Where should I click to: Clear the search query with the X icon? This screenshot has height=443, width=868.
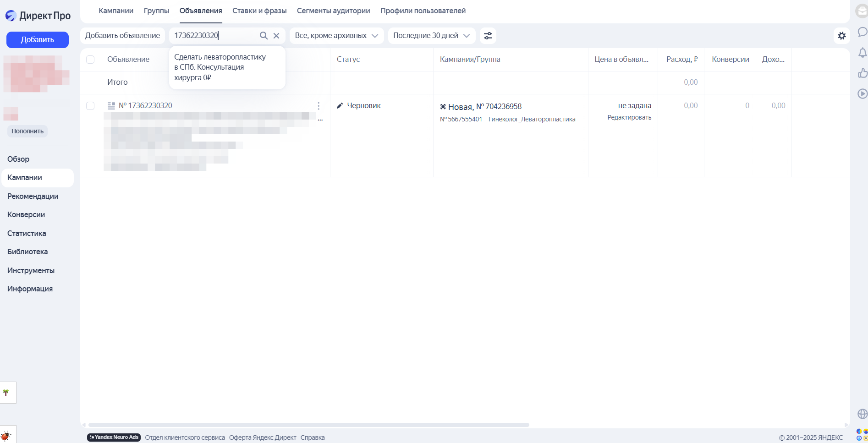277,35
